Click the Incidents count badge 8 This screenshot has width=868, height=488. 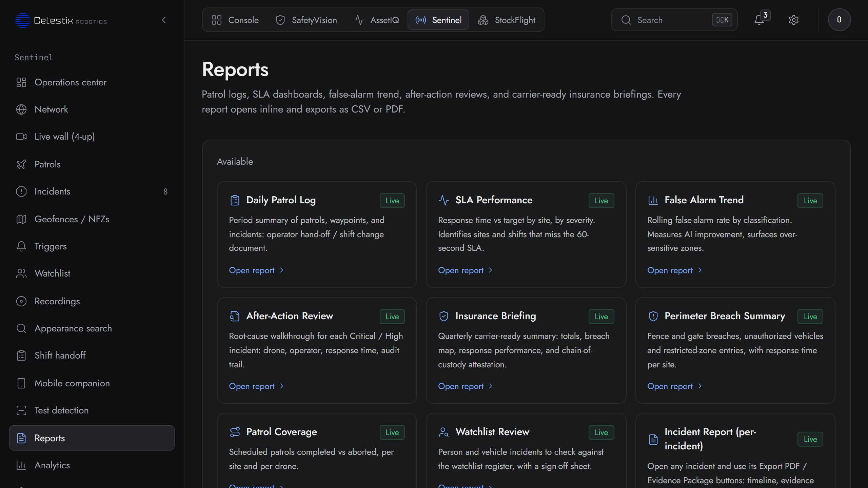(165, 192)
